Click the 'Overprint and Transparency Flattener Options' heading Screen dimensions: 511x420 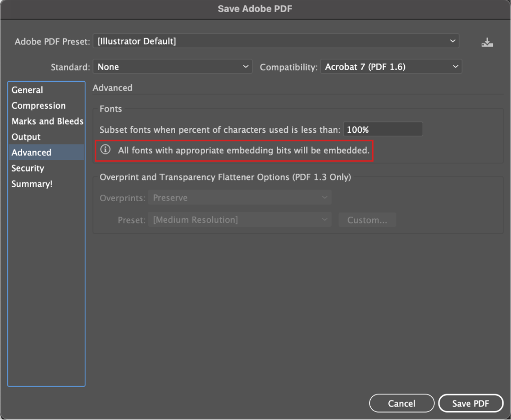tap(225, 177)
